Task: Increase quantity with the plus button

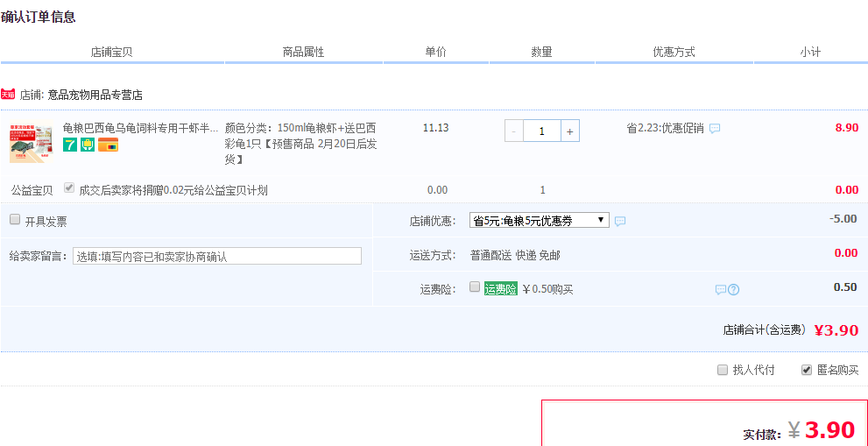Action: pos(570,131)
